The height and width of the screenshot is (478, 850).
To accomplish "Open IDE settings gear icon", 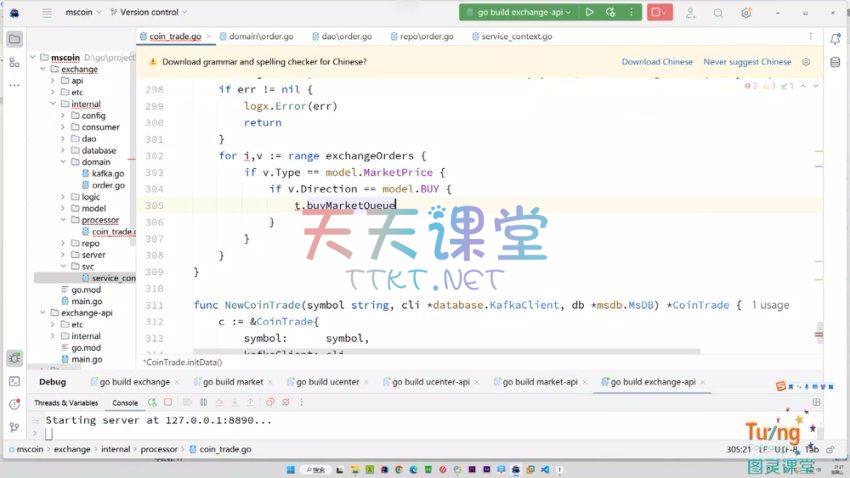I will [746, 13].
